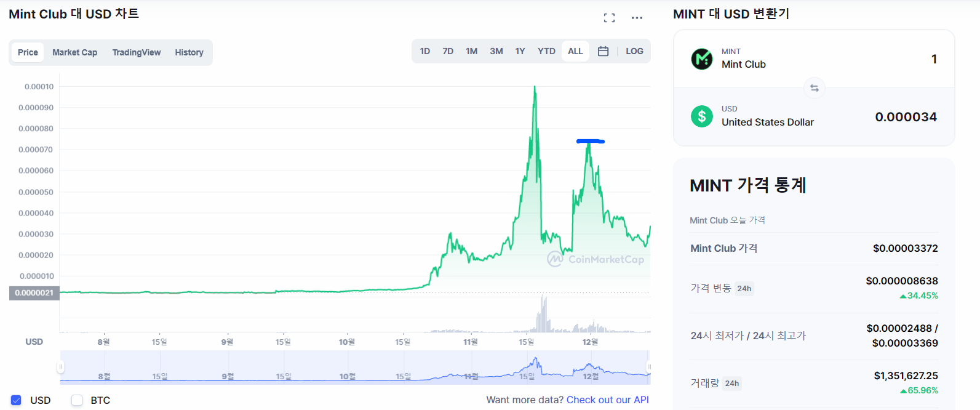Viewport: 980px width, 410px height.
Task: Open the History tab
Action: coord(189,52)
